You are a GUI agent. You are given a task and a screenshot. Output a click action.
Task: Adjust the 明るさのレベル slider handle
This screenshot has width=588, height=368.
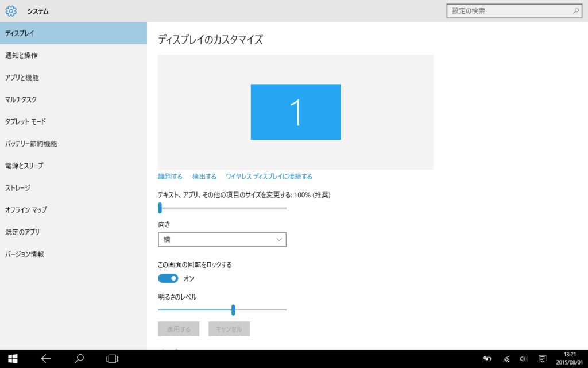pos(234,309)
